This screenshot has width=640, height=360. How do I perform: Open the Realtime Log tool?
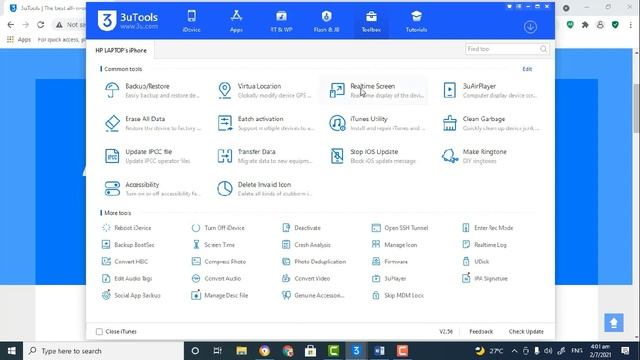[484, 244]
